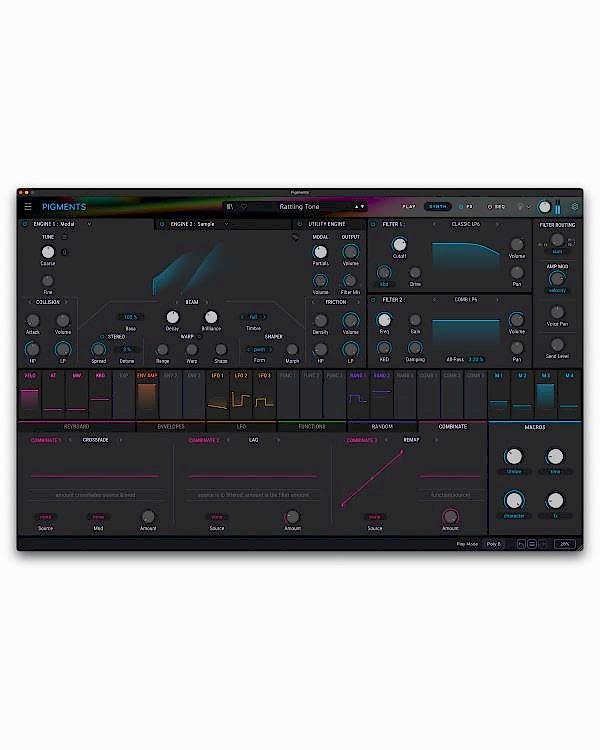Open the settings gear icon
Viewport: 600px width, 750px height.
click(575, 207)
